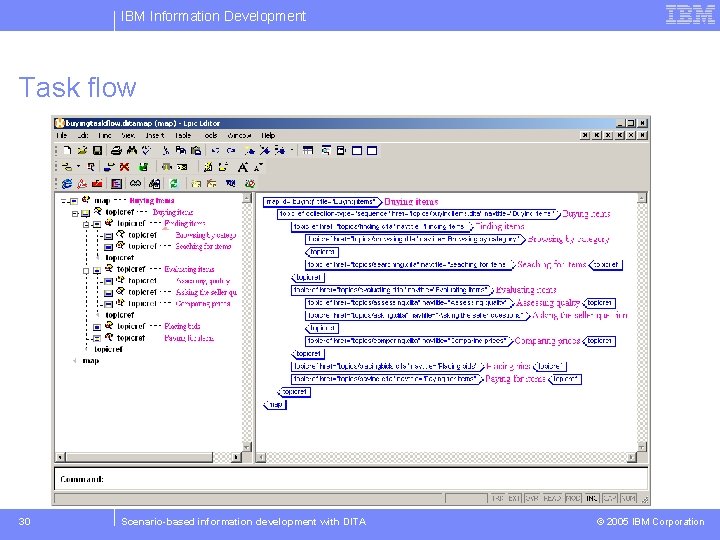This screenshot has width=720, height=540.
Task: Click the Finding items text in editor pane
Action: pos(499,226)
